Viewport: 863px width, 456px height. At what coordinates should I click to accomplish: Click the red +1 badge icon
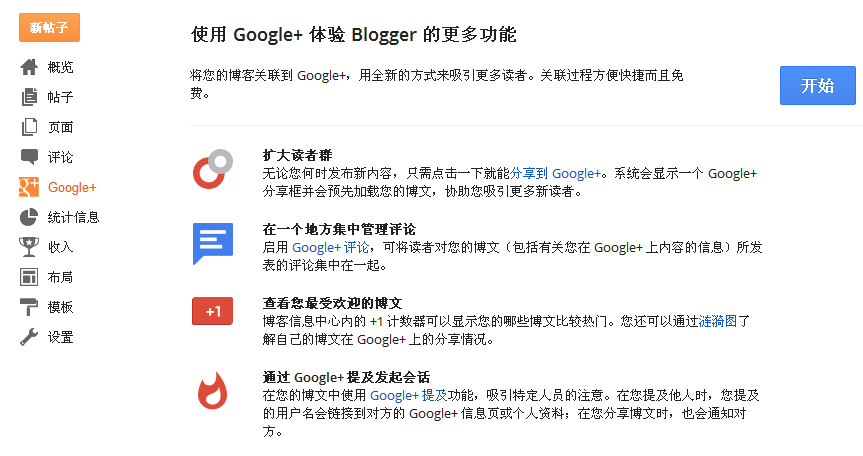click(212, 311)
